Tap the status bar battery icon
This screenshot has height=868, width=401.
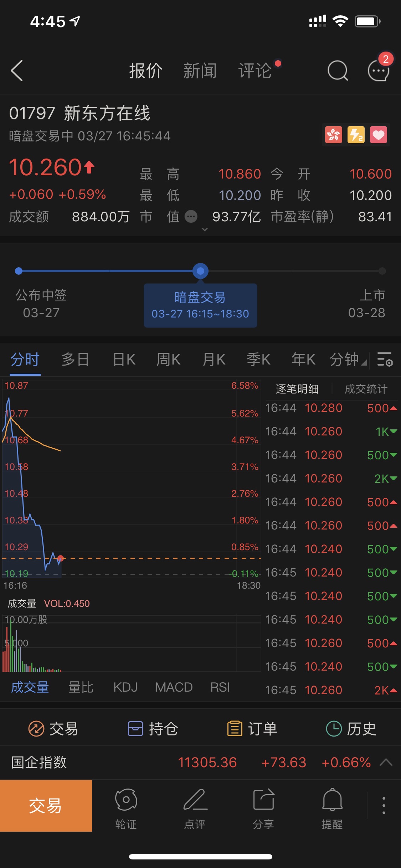coord(367,21)
